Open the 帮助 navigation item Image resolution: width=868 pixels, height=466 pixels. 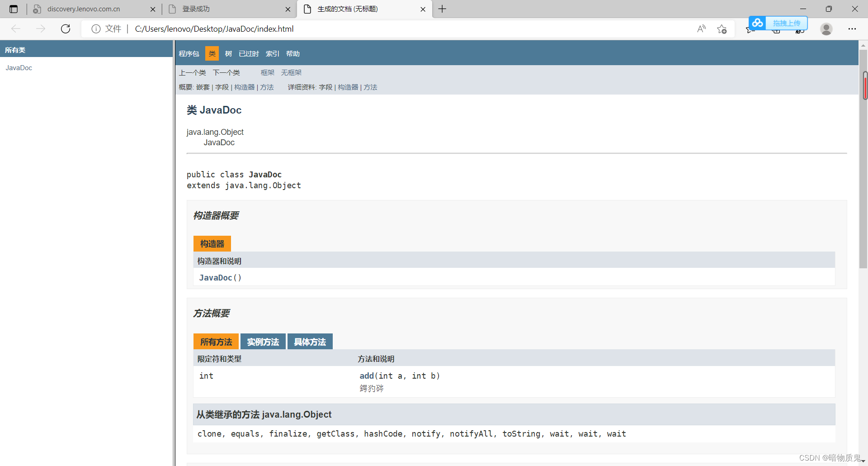click(x=293, y=54)
